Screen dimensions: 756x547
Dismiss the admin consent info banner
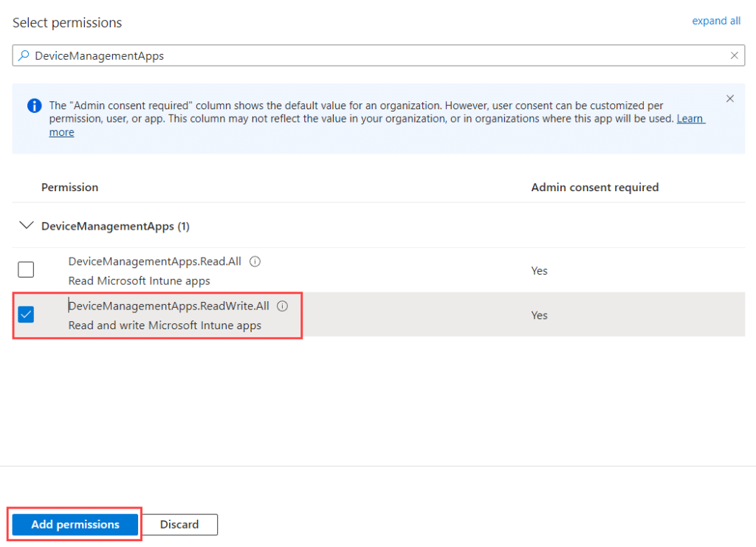730,98
